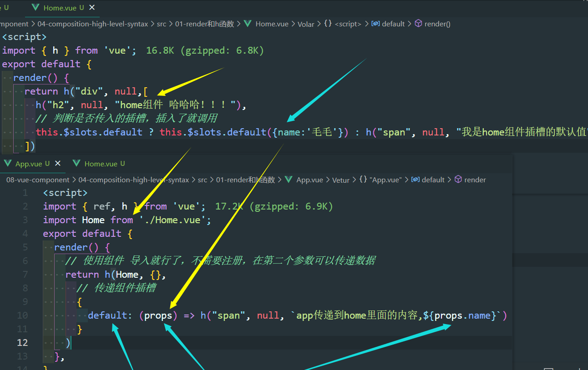
Task: Click the render() method cube icon in Home.vue breadcrumb
Action: (x=418, y=24)
